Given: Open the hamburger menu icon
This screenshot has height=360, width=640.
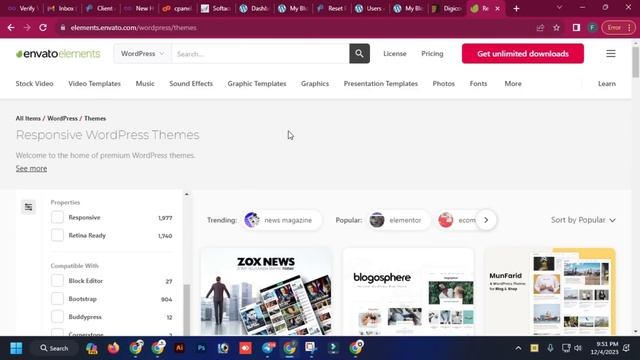Looking at the screenshot, I should pos(611,53).
